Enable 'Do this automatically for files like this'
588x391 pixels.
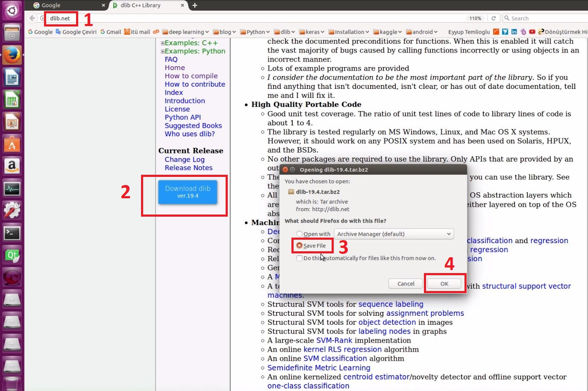[x=299, y=258]
